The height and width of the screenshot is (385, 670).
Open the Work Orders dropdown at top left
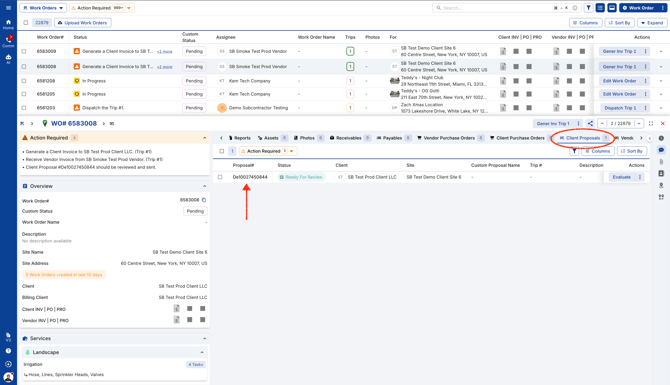click(43, 8)
